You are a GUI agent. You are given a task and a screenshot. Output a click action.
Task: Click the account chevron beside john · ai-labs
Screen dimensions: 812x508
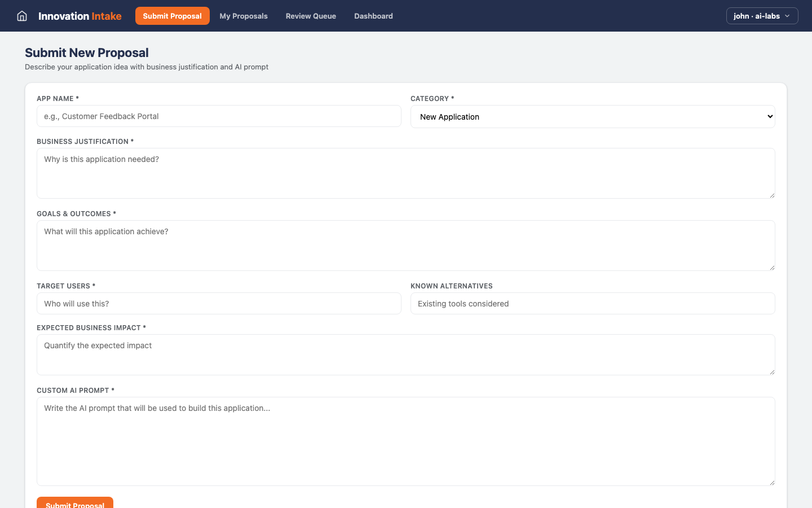coord(786,16)
